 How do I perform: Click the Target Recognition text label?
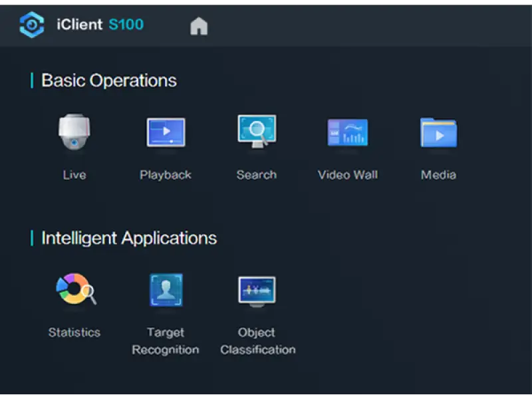166,341
